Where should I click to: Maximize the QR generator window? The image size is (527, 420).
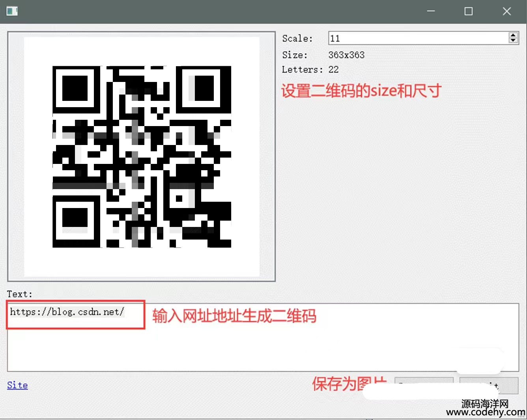(469, 11)
